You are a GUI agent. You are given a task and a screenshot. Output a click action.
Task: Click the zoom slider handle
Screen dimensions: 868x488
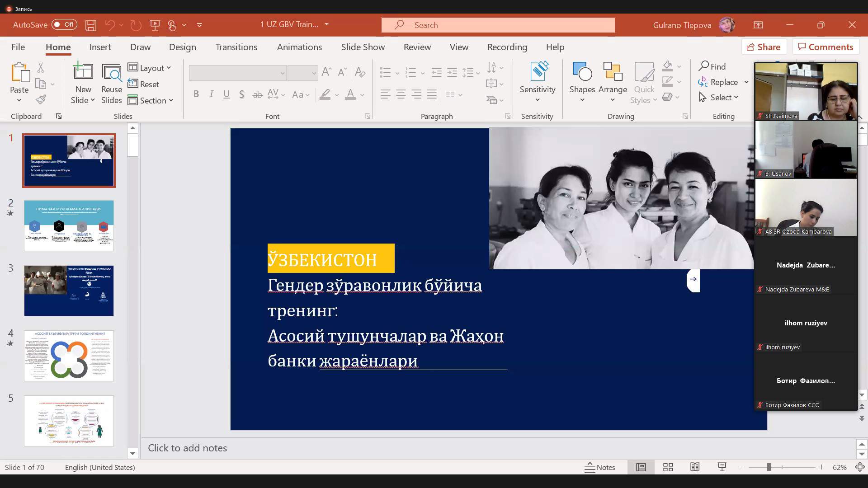click(769, 467)
